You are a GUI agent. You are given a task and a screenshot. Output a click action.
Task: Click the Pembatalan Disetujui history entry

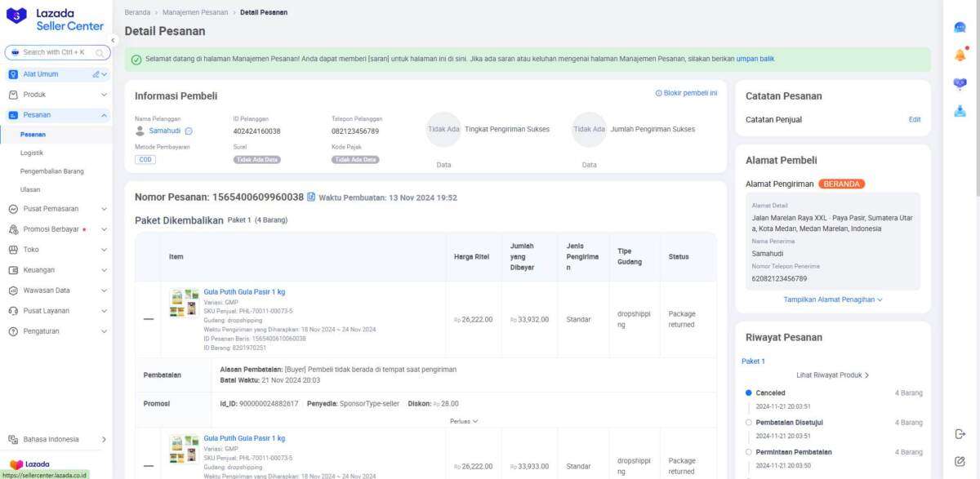(x=788, y=423)
